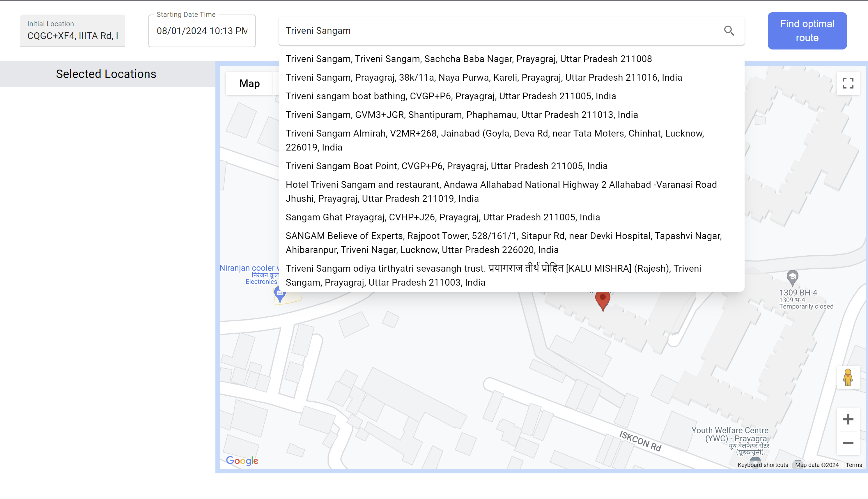Toggle fullscreen map view
This screenshot has height=499, width=868.
tap(848, 83)
